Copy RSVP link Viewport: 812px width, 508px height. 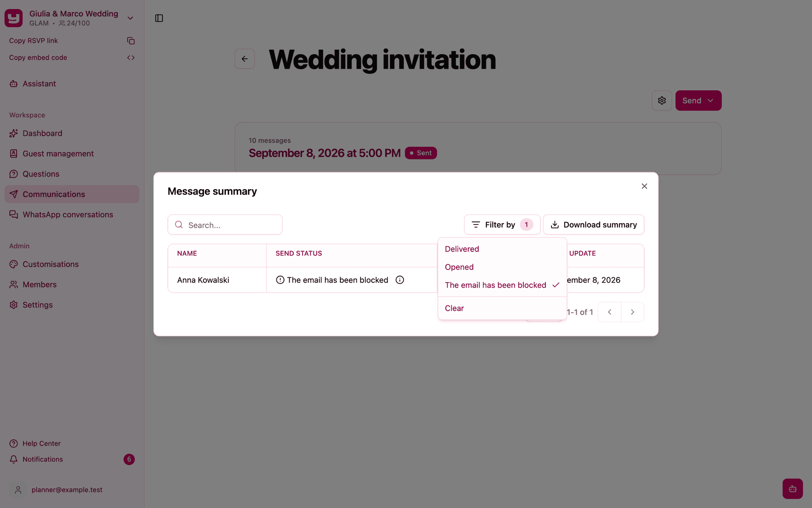tap(72, 41)
